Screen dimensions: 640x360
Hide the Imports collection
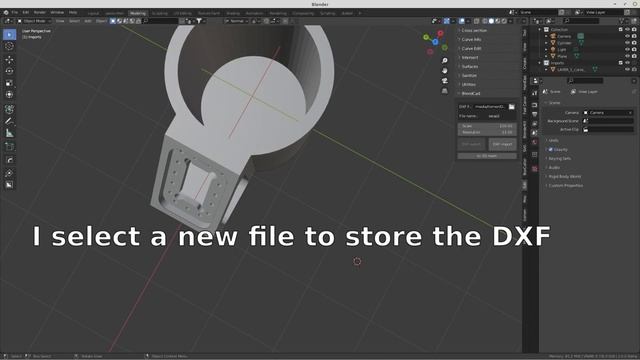click(627, 63)
